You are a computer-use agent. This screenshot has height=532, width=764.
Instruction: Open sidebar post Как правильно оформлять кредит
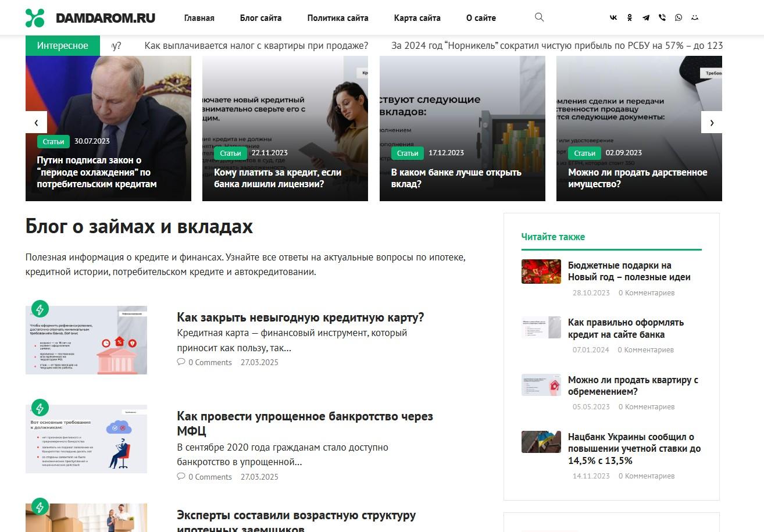click(x=626, y=329)
